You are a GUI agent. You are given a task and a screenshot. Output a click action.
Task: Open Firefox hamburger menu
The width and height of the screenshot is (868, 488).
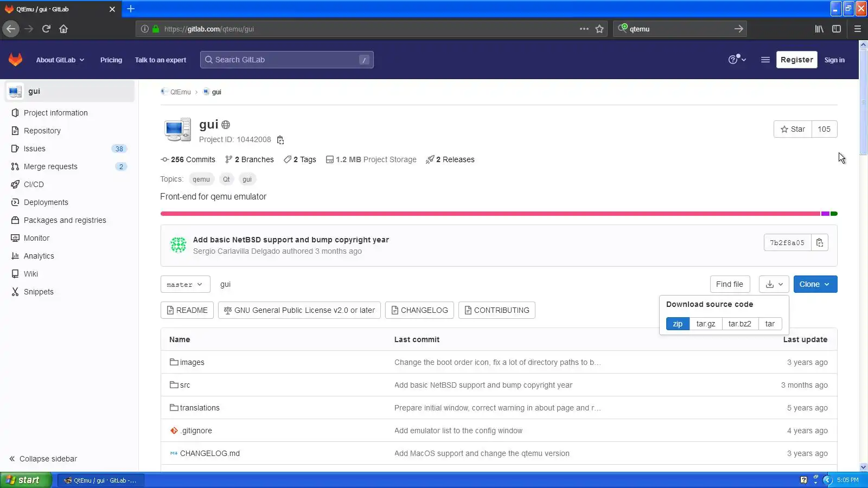(x=858, y=29)
